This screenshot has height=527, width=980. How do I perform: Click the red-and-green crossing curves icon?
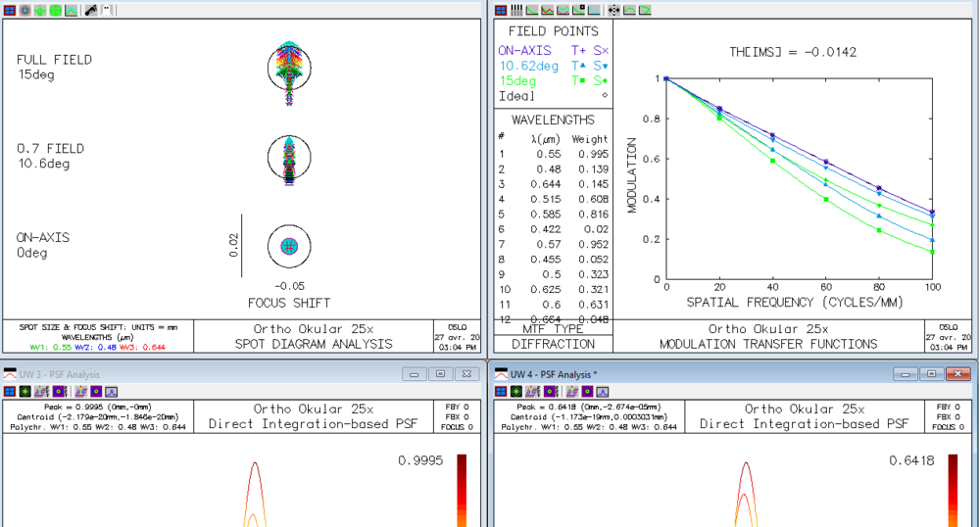tap(548, 11)
